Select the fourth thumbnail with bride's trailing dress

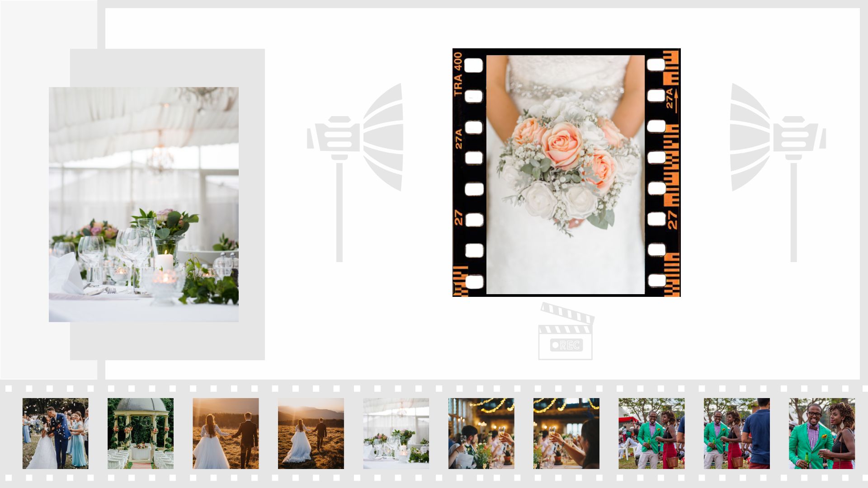coord(311,433)
